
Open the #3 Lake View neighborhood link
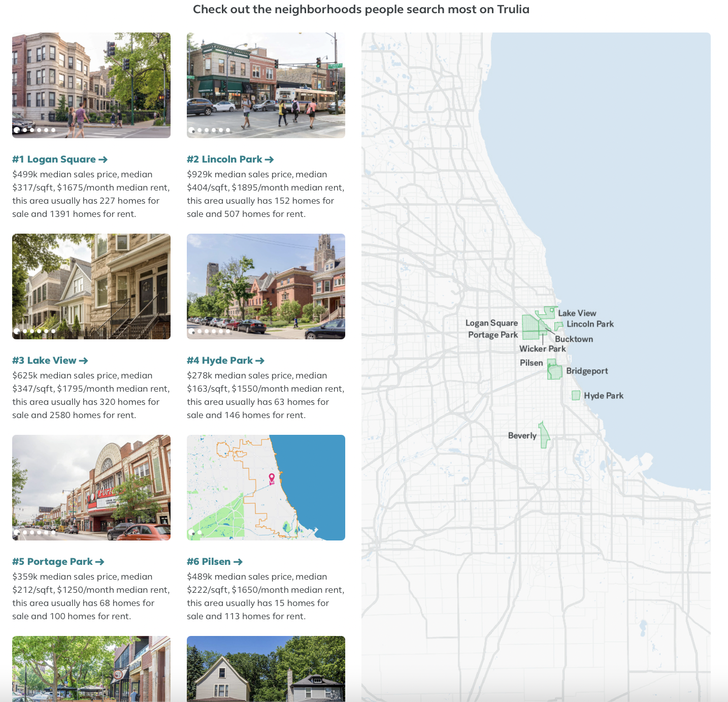point(50,361)
